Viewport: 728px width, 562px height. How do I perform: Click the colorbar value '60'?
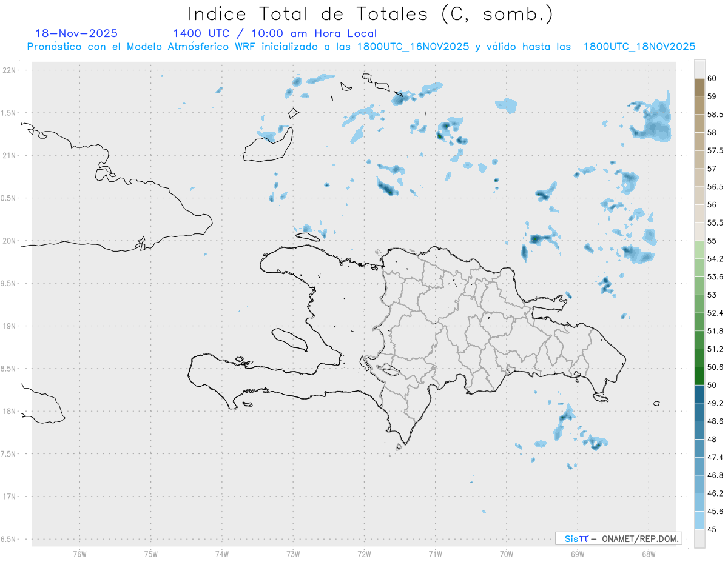point(712,78)
